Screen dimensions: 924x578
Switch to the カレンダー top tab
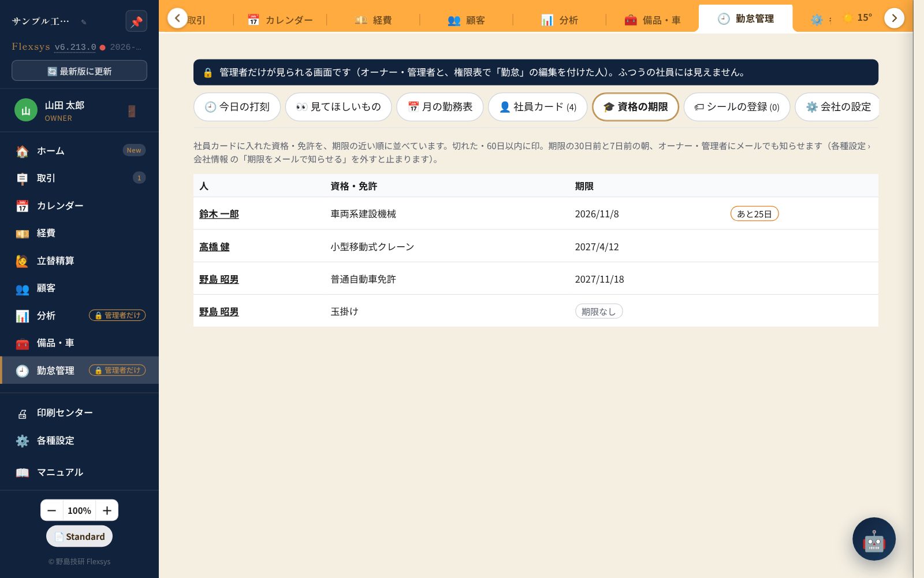coord(280,20)
